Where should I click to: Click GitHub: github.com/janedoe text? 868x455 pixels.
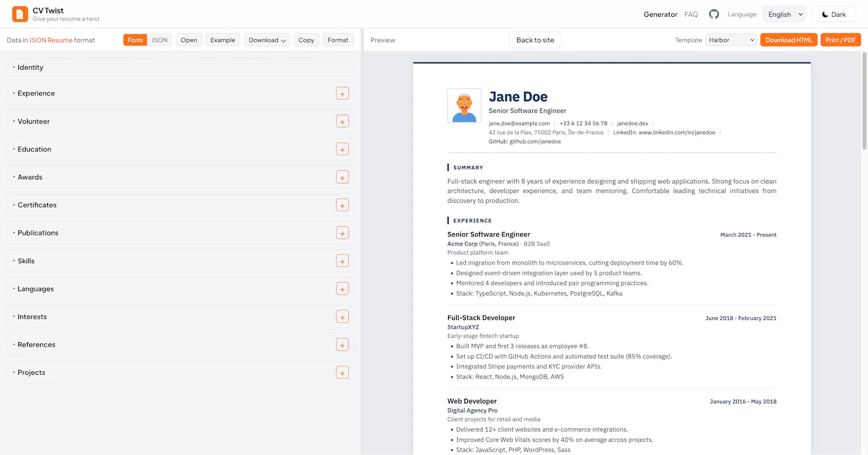[x=525, y=142]
